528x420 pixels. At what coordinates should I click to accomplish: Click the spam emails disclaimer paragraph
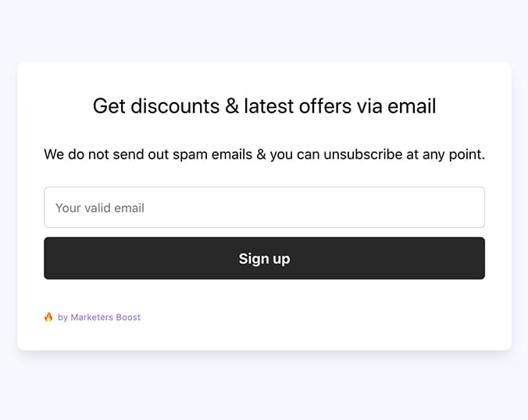pyautogui.click(x=264, y=155)
